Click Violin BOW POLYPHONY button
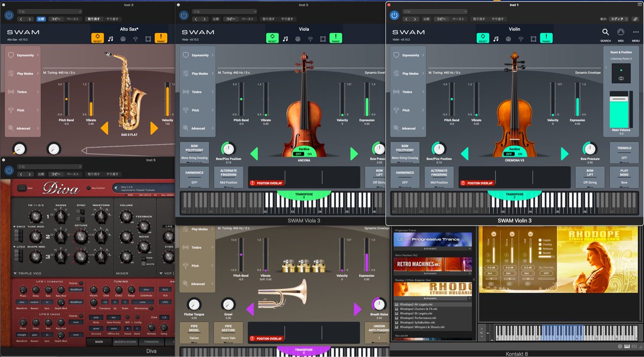 (405, 152)
